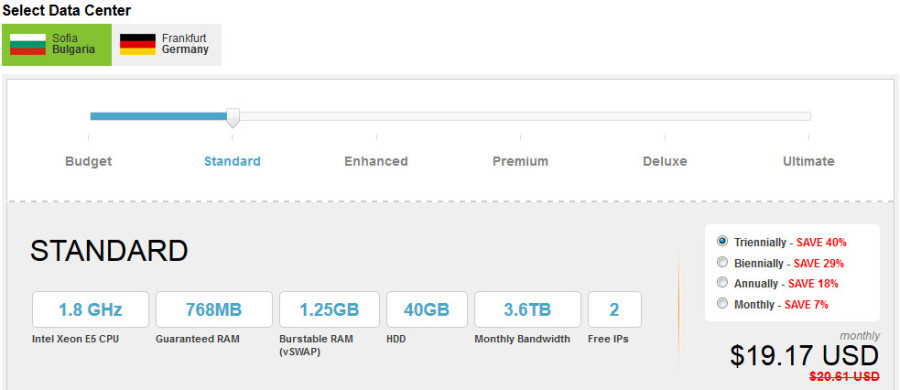
Task: Click the 1.25GB Burstable RAM box
Action: pos(329,310)
